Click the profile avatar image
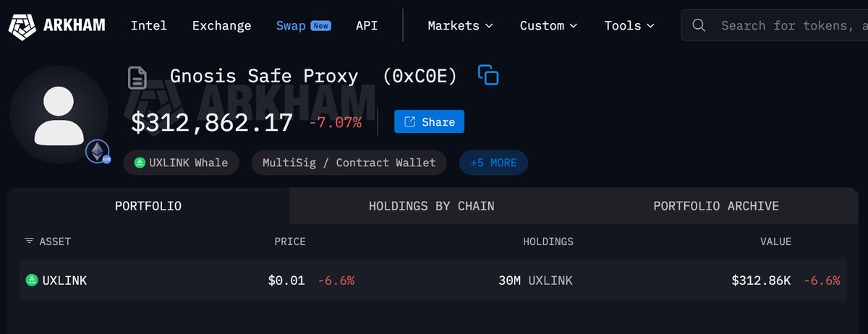 pyautogui.click(x=59, y=114)
